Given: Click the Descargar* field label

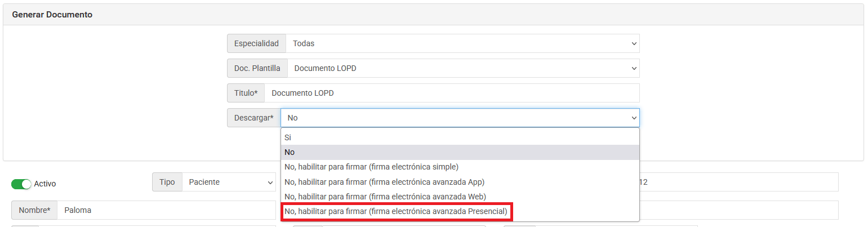Looking at the screenshot, I should tap(253, 118).
